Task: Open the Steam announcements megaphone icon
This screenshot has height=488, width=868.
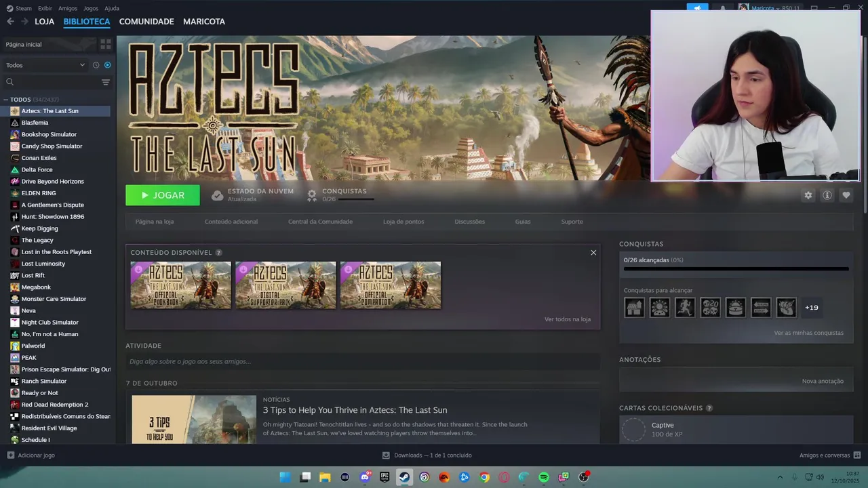Action: click(697, 8)
